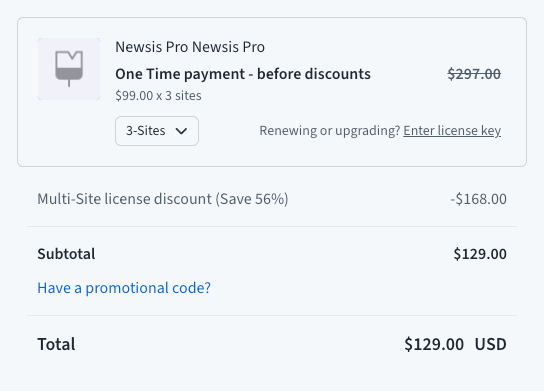
Task: Click the Subtotal label
Action: tap(66, 254)
